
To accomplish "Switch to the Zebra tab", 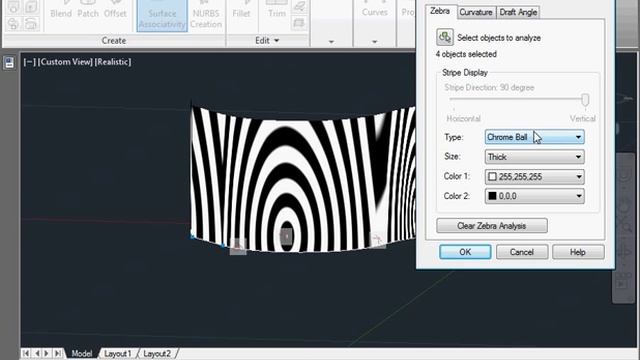I will point(440,11).
